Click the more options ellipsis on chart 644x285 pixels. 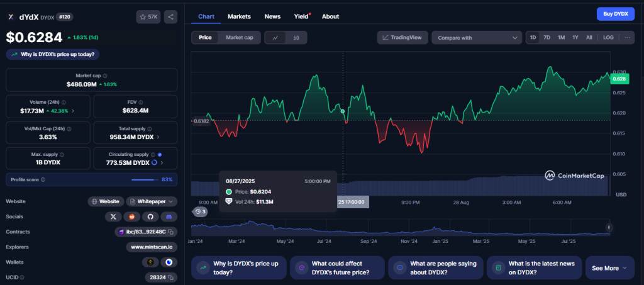(x=626, y=38)
